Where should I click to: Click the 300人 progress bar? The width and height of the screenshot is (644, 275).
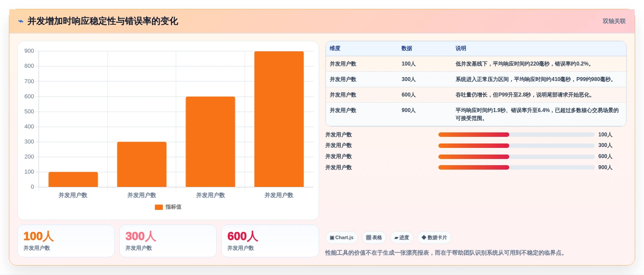[516, 146]
